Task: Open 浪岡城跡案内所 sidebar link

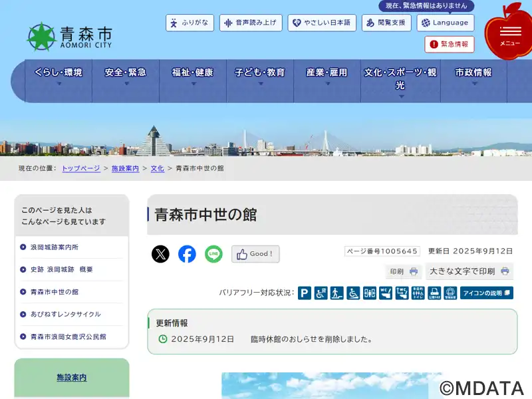Action: click(x=55, y=247)
